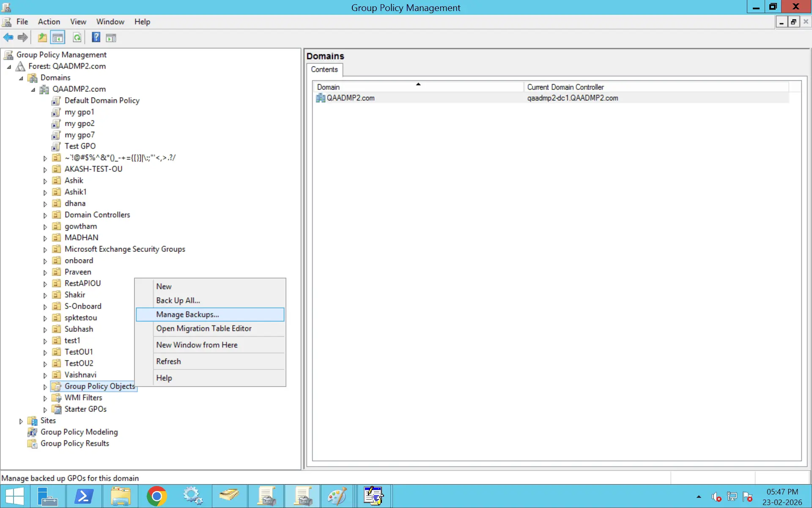The width and height of the screenshot is (812, 508).
Task: Click the New Window from Here toolbar icon
Action: click(x=111, y=37)
